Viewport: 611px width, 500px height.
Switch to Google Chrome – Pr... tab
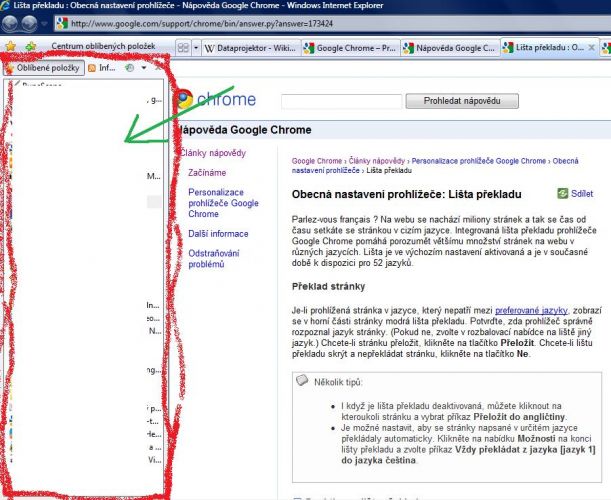[350, 48]
